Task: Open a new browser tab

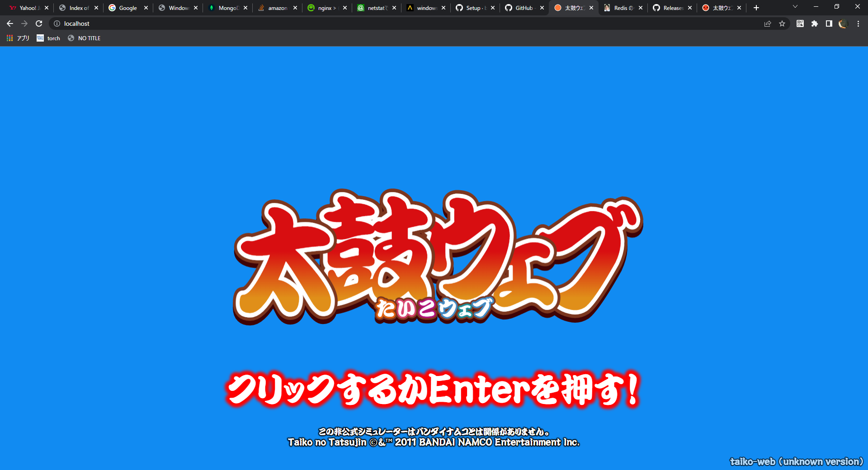Action: point(756,8)
